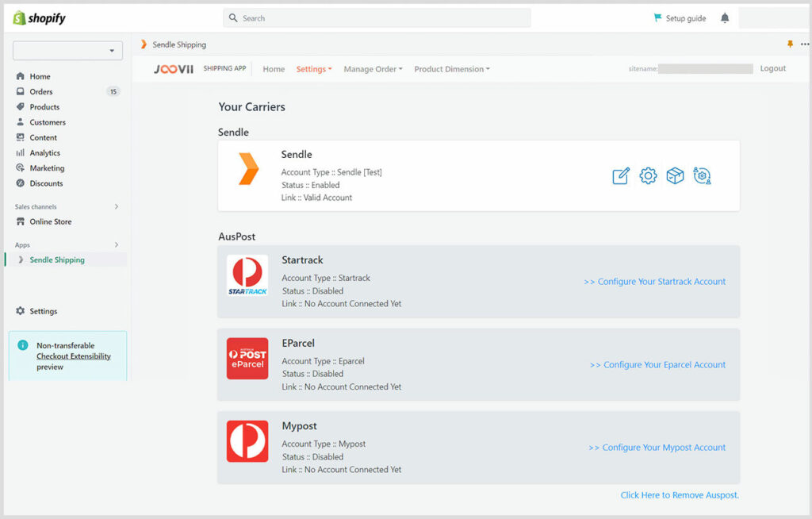This screenshot has height=519, width=812.
Task: Edit the Sendle carrier with pencil icon
Action: point(621,175)
